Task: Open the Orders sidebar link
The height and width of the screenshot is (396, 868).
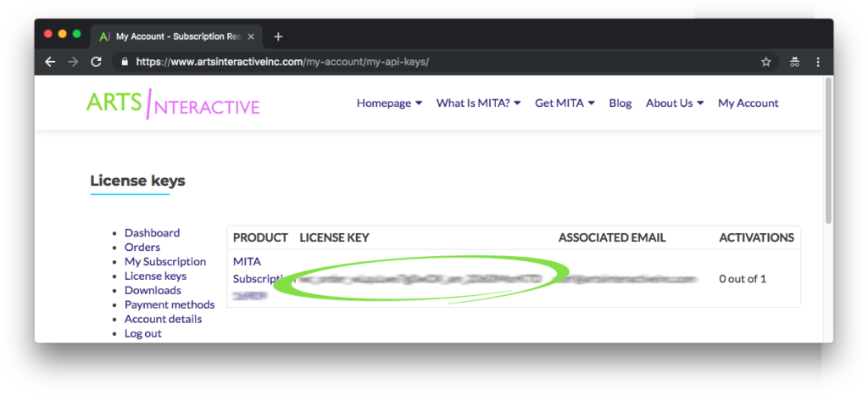Action: point(142,248)
